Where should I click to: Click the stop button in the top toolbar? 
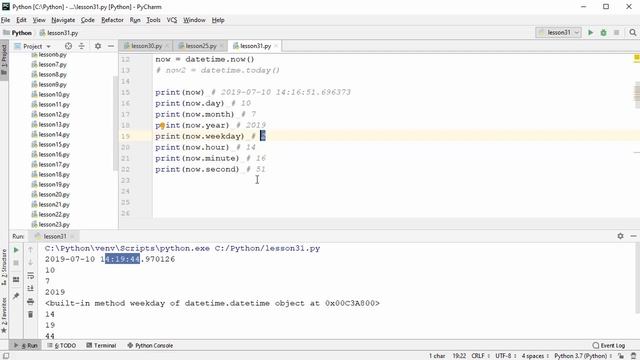[x=616, y=32]
